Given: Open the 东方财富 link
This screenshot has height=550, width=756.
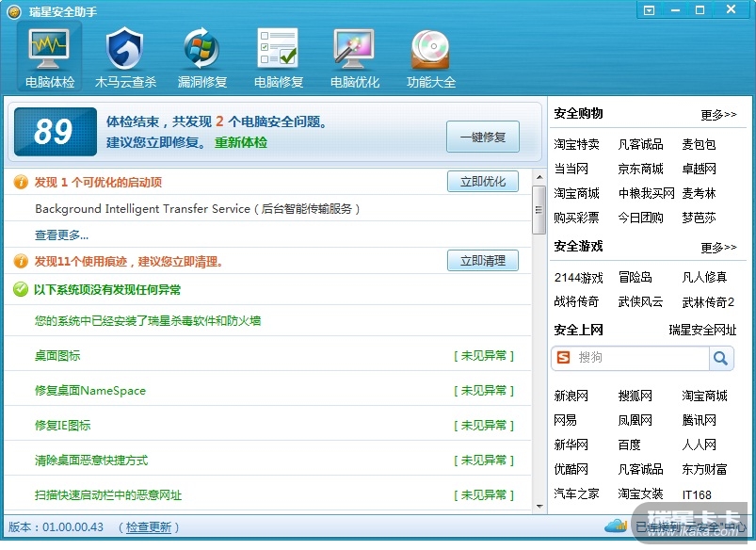Looking at the screenshot, I should point(705,469).
